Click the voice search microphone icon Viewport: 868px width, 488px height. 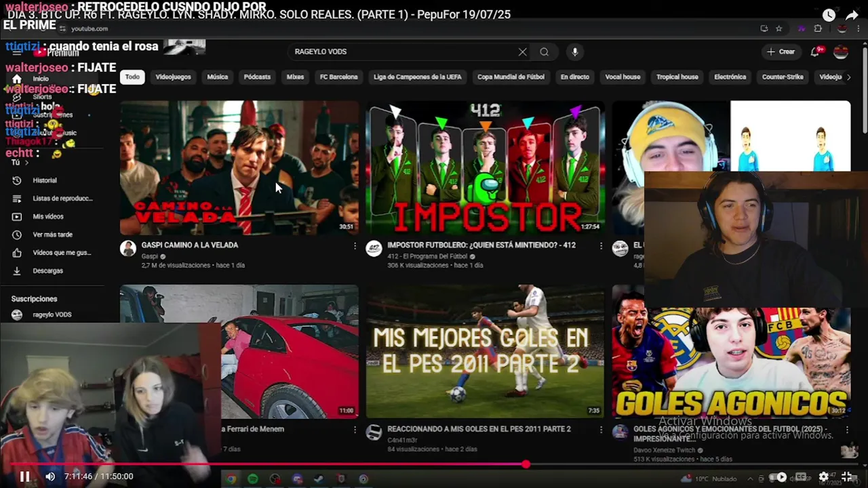tap(575, 52)
